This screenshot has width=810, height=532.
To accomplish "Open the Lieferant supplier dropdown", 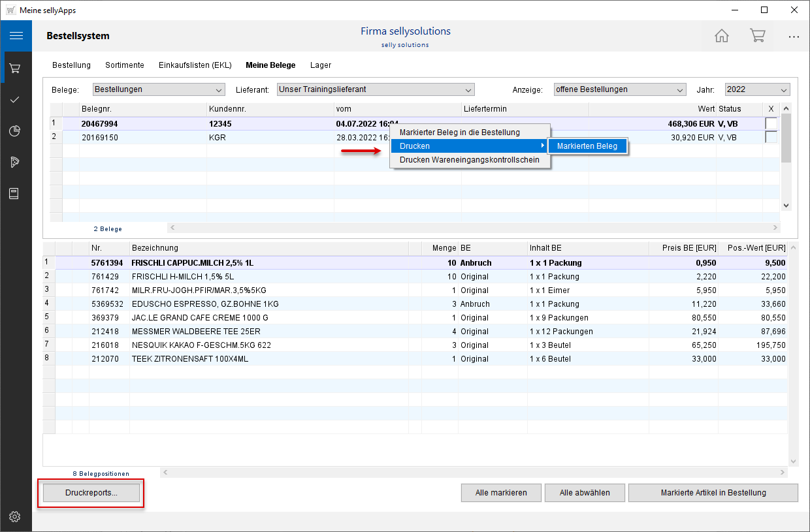I will click(x=376, y=89).
